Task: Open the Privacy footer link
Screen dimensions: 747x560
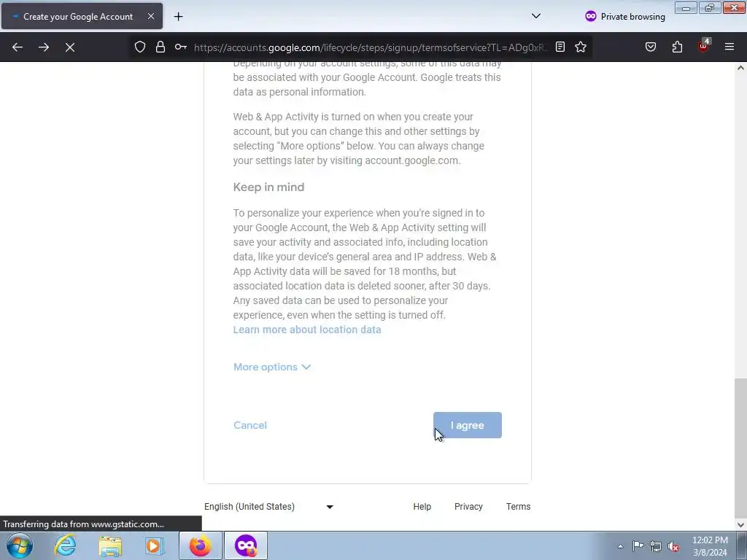Action: pyautogui.click(x=468, y=507)
